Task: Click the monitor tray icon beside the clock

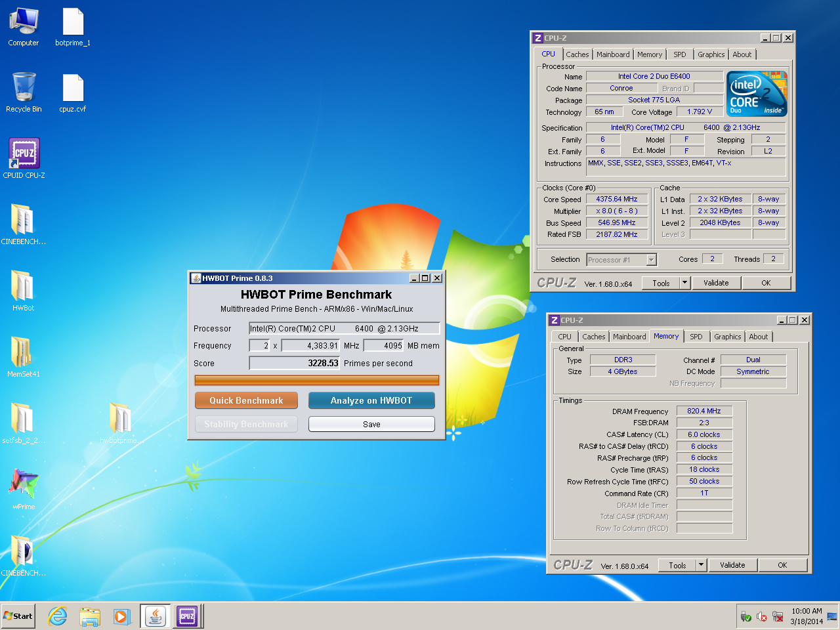Action: point(831,617)
